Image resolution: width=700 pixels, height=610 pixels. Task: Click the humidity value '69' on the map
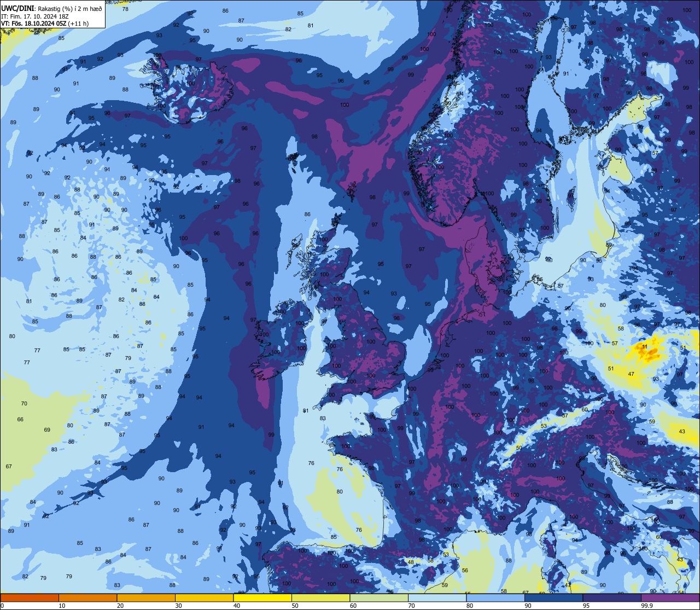pyautogui.click(x=47, y=430)
